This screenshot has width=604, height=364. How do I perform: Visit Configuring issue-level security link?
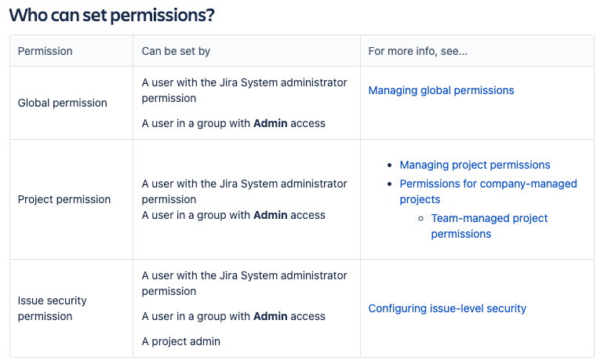[x=447, y=308]
